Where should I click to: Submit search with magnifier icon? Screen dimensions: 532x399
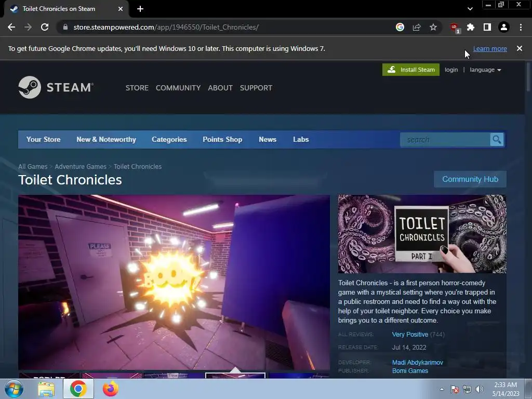click(497, 139)
